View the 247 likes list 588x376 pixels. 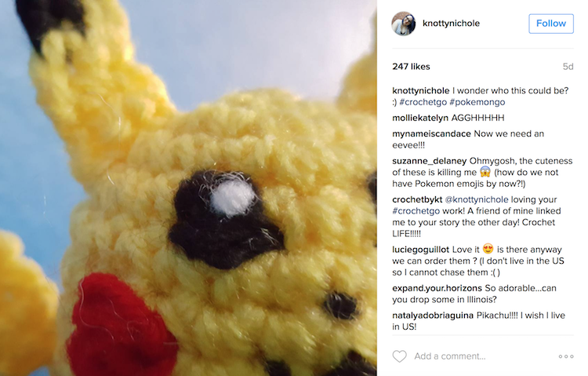coord(411,67)
